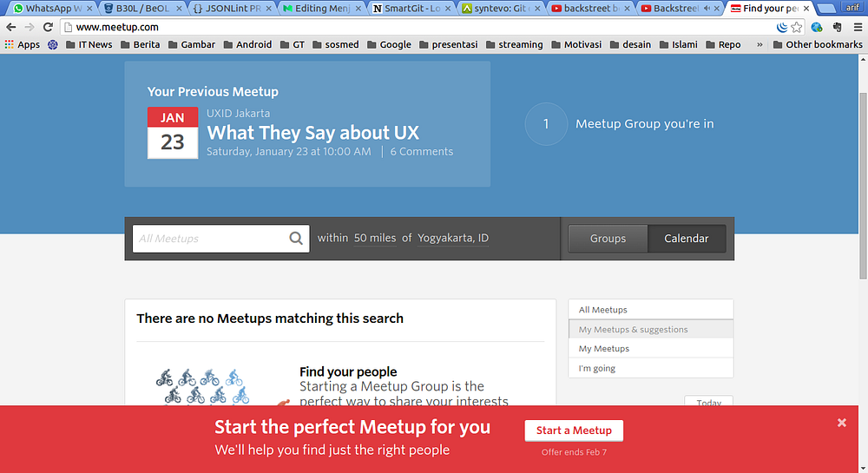Viewport: 868px width, 473px height.
Task: Open the UXID Jakarta group link
Action: click(238, 114)
